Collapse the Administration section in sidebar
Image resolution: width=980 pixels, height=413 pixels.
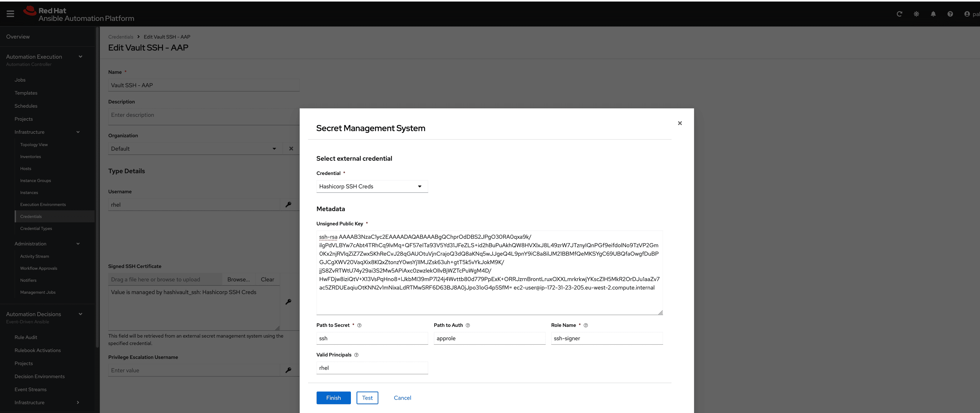pyautogui.click(x=78, y=244)
